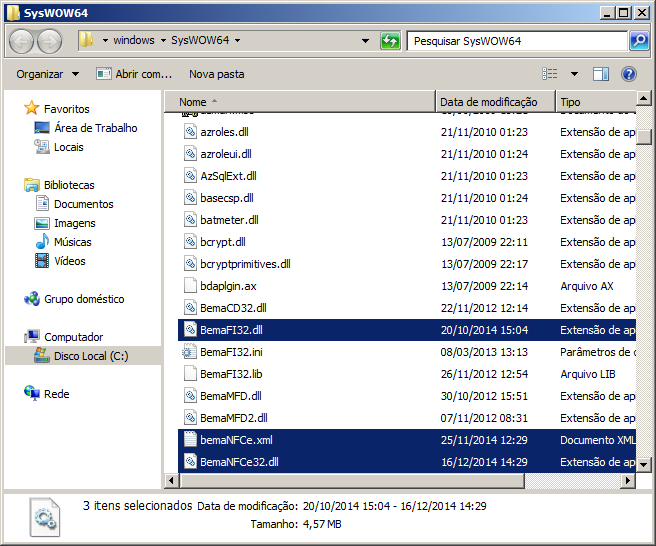Click the Locais recent places icon

tap(42, 147)
